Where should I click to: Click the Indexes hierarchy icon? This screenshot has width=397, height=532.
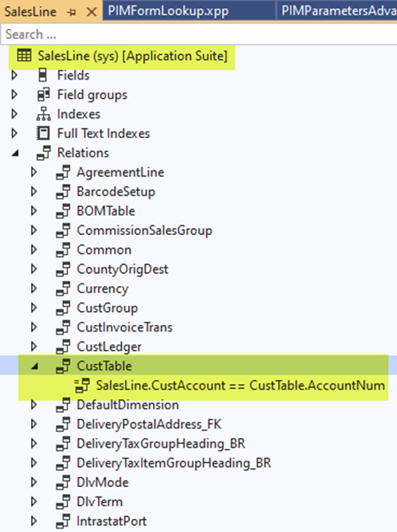43,114
